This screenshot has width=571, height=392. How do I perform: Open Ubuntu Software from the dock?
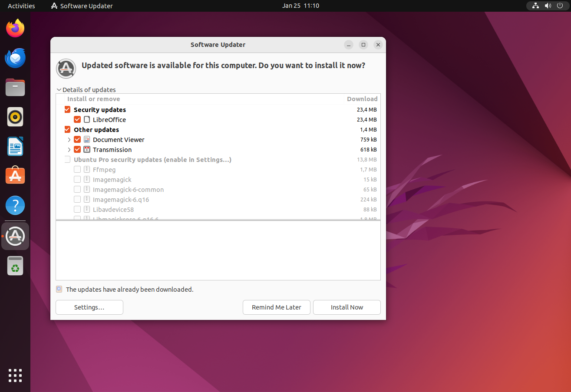point(15,175)
